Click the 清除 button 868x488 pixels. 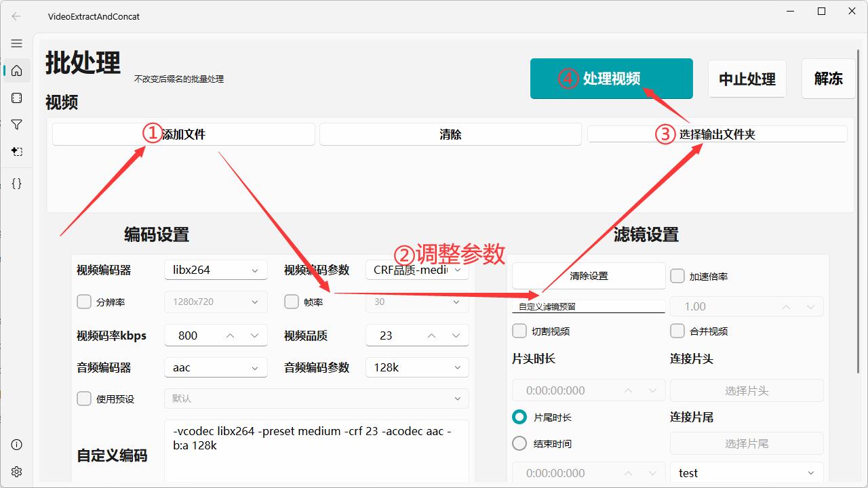coord(450,134)
